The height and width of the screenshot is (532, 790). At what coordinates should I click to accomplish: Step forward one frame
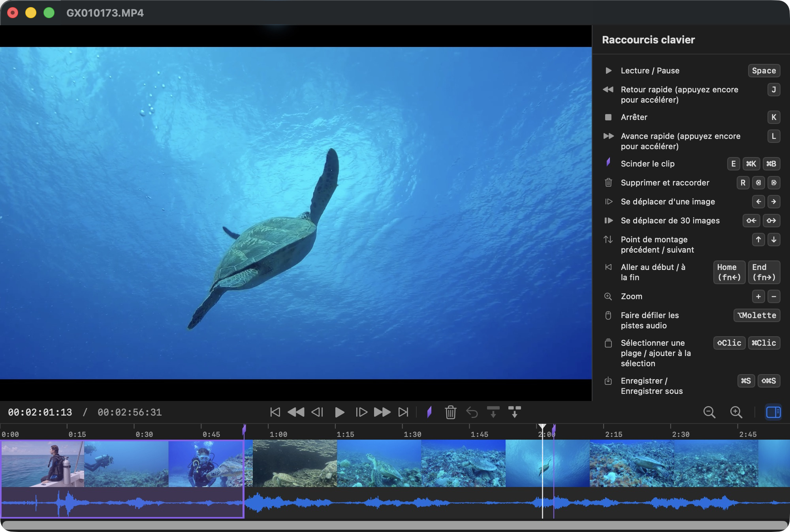click(x=361, y=412)
